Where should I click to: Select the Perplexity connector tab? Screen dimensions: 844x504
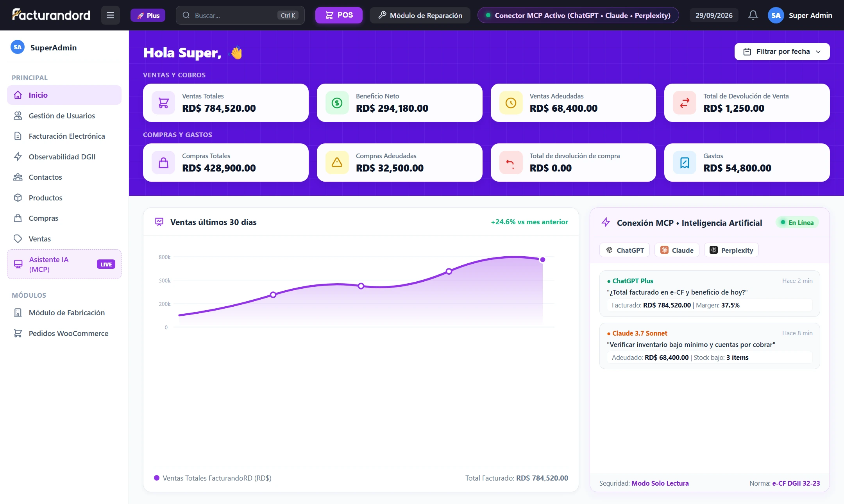(x=731, y=250)
